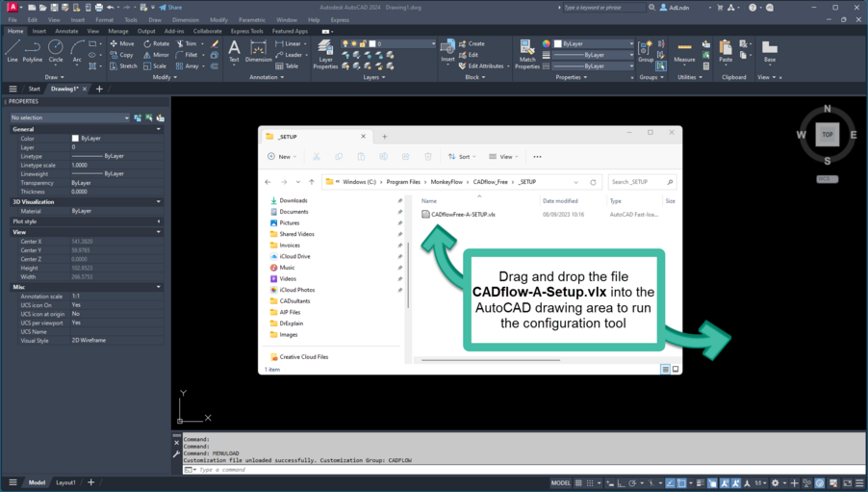Click the Search _SETUP field
The image size is (868, 492).
click(x=642, y=182)
